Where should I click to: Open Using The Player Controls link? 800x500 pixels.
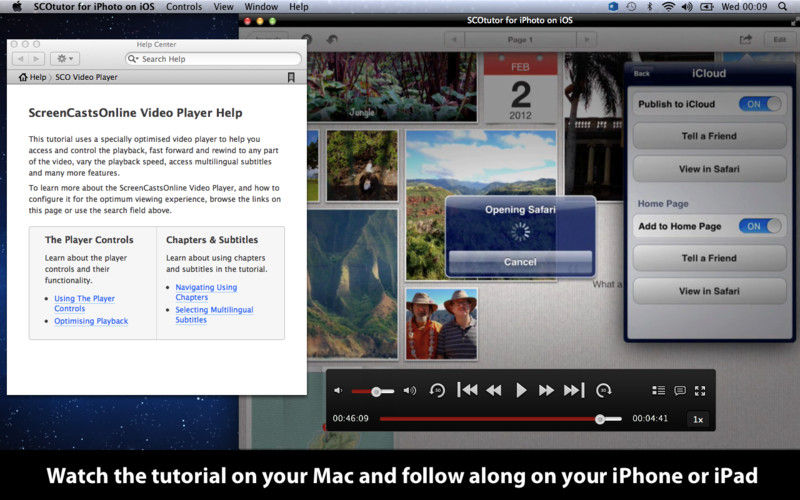[x=84, y=304]
